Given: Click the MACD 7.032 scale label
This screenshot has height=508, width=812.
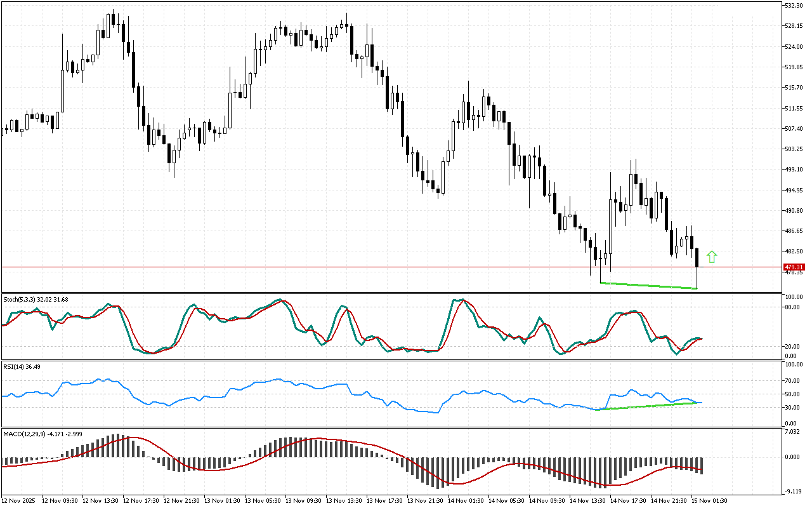Looking at the screenshot, I should point(792,432).
